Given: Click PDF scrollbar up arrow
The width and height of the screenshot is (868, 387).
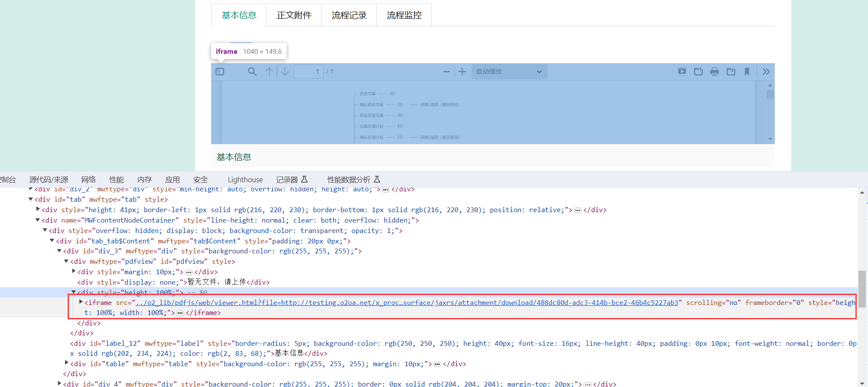Looking at the screenshot, I should (x=770, y=85).
